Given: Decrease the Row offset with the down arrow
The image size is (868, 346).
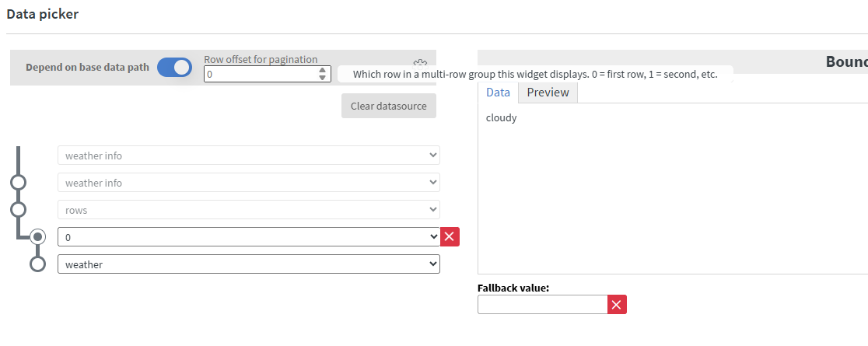Looking at the screenshot, I should click(322, 78).
